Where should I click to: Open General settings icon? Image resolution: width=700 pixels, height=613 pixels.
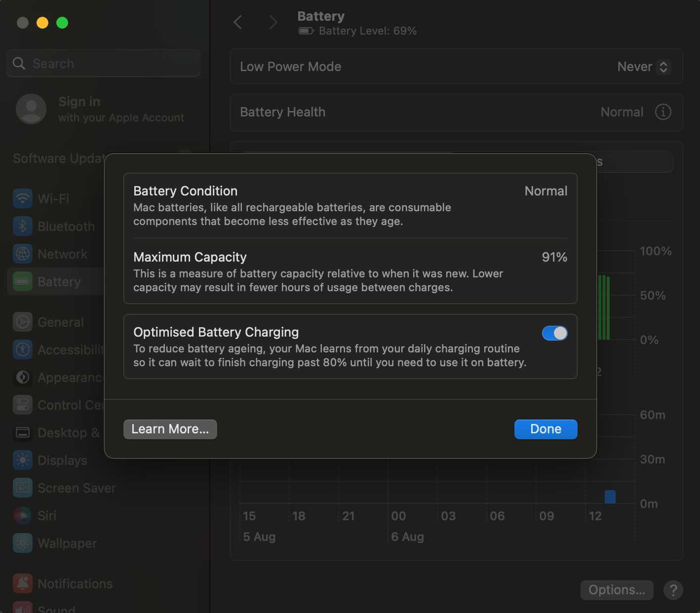[x=22, y=322]
